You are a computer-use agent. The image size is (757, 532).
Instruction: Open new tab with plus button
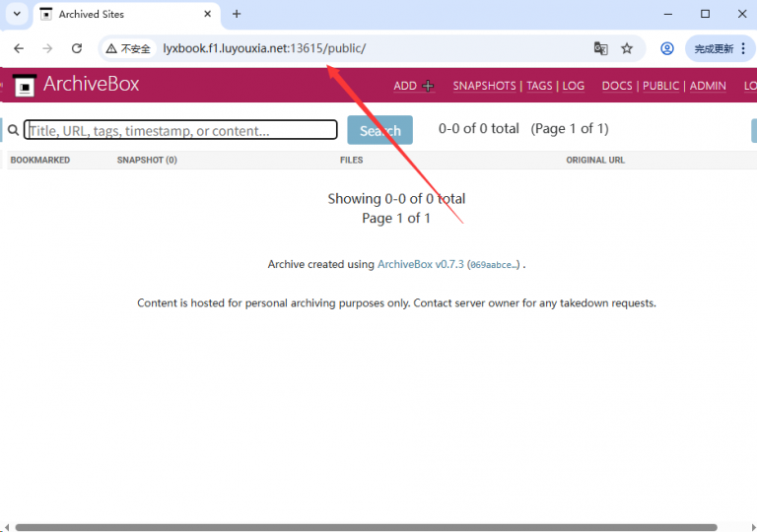pos(237,14)
